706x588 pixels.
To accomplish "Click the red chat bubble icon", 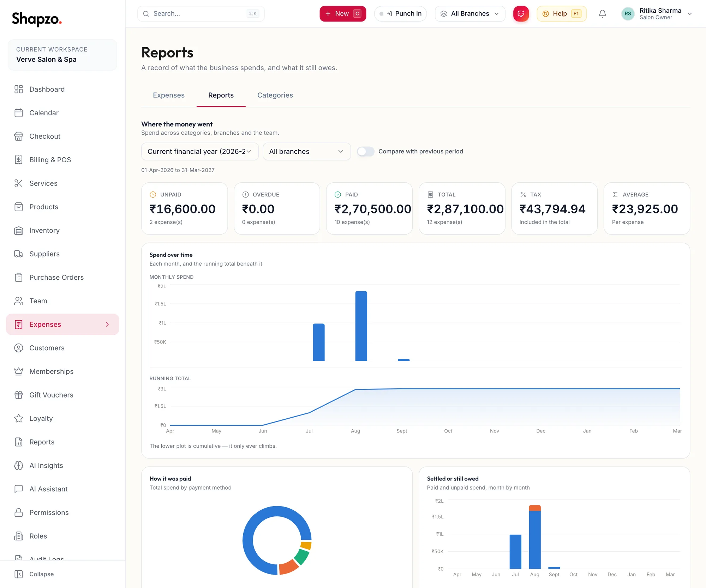I will (x=521, y=14).
